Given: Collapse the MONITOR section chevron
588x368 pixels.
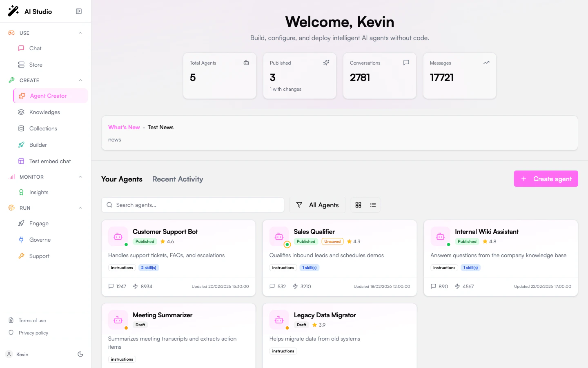Looking at the screenshot, I should pos(80,177).
